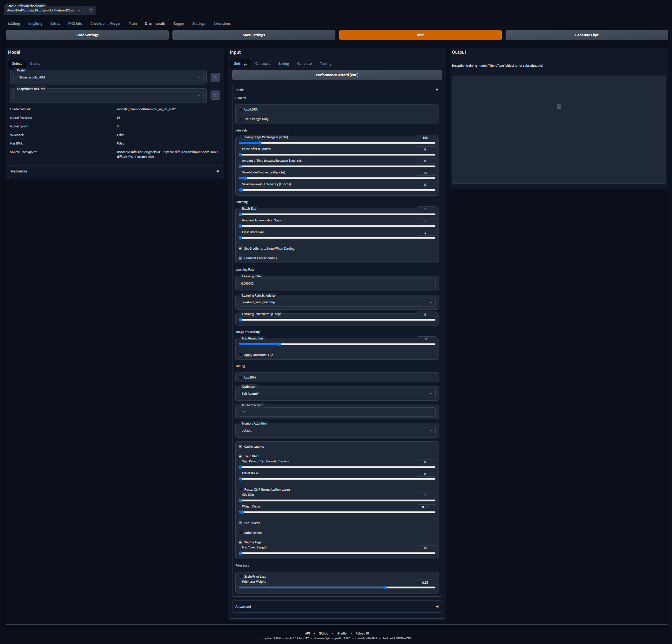Click Save Settings button

pos(254,35)
